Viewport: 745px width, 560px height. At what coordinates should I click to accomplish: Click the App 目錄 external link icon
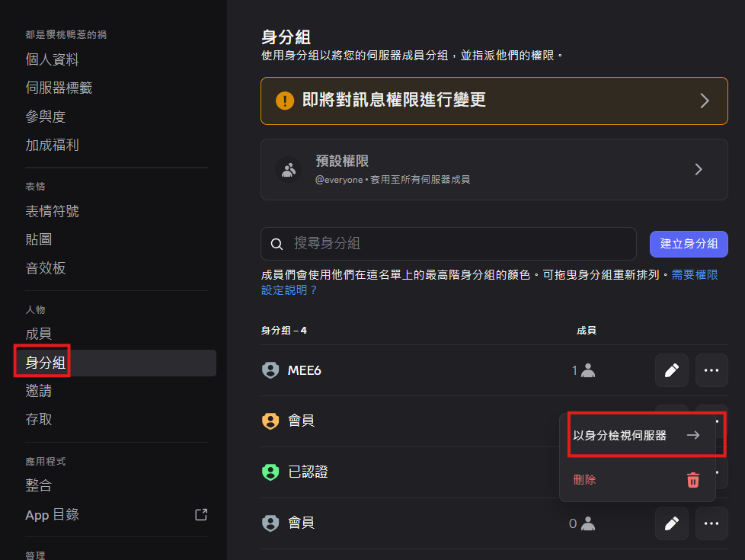tap(201, 514)
